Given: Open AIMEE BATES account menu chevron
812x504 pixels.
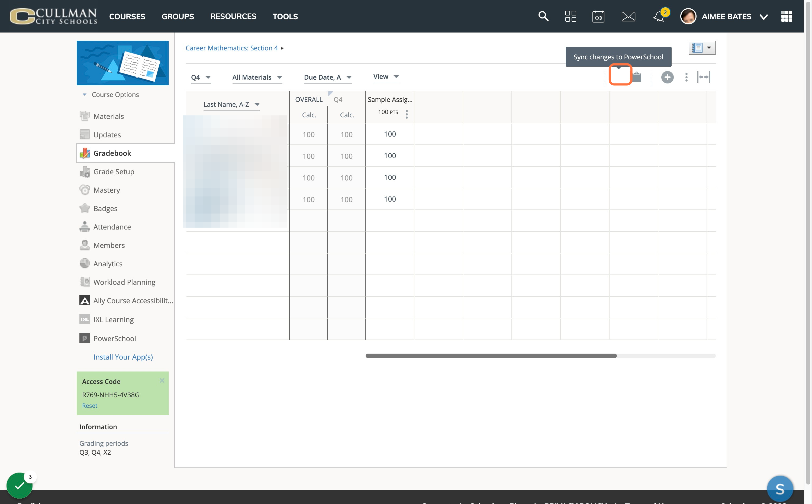Looking at the screenshot, I should (763, 17).
